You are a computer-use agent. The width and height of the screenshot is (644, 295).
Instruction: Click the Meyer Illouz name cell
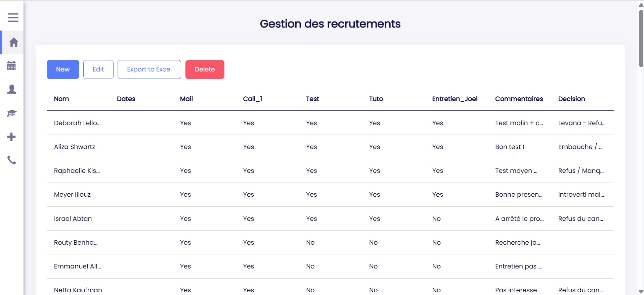pyautogui.click(x=72, y=195)
